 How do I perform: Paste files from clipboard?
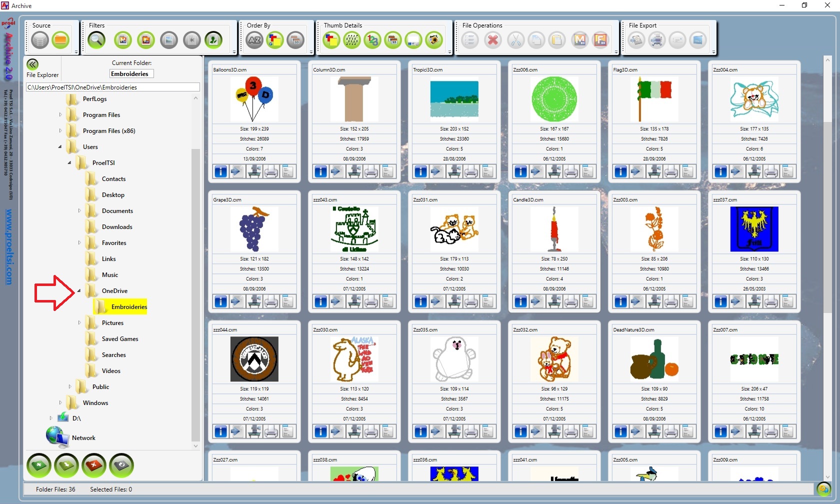(557, 40)
